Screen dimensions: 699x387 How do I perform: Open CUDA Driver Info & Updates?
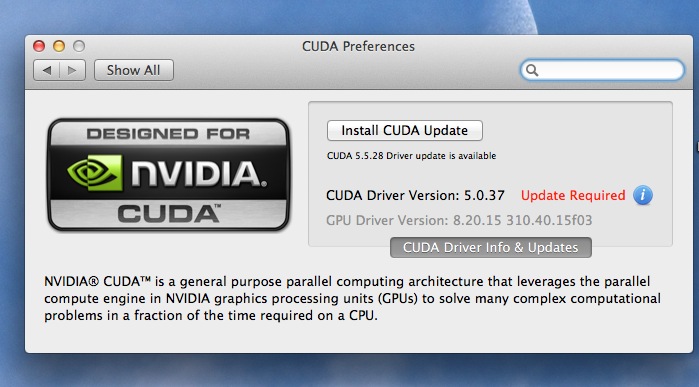[491, 247]
